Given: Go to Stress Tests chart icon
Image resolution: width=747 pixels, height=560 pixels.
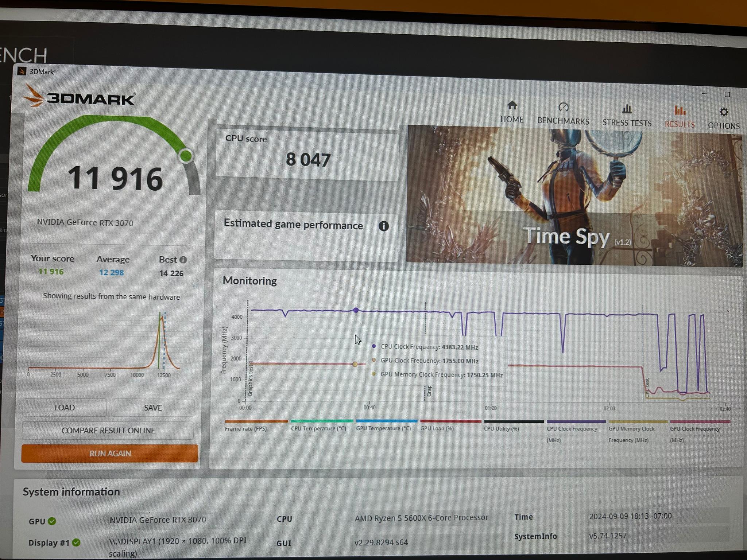Looking at the screenshot, I should coord(627,109).
